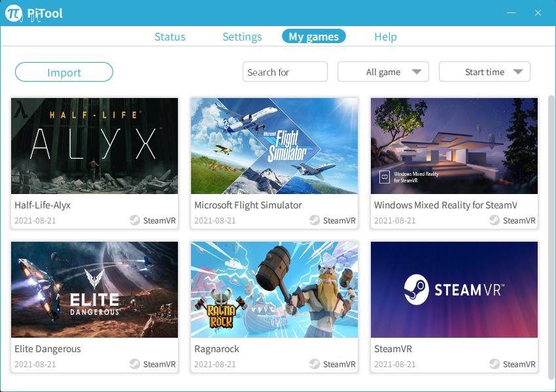Open the All game filter dropdown

pyautogui.click(x=383, y=72)
